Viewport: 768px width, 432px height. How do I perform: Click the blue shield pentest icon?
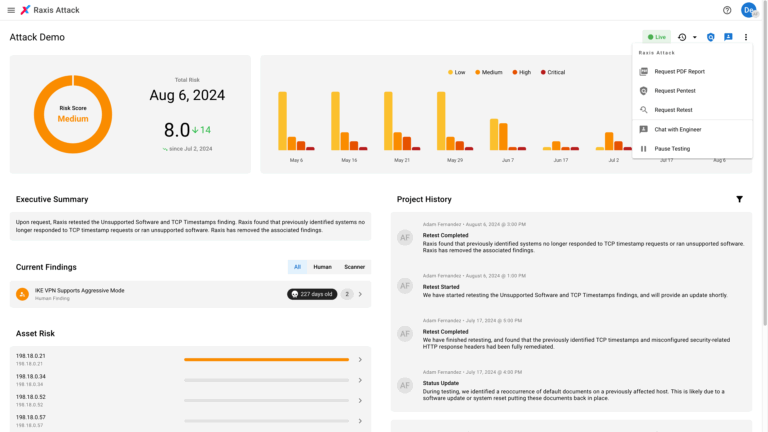click(711, 37)
